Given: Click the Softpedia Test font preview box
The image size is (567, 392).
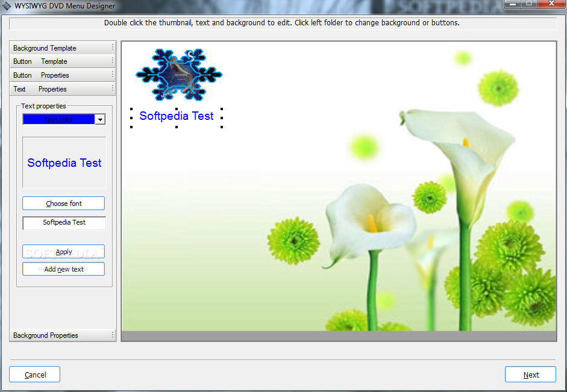Looking at the screenshot, I should [64, 163].
